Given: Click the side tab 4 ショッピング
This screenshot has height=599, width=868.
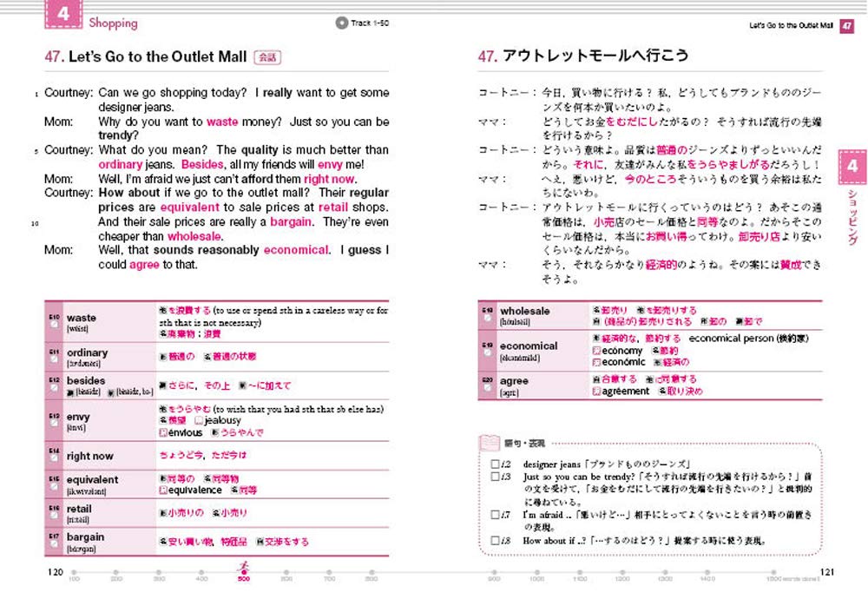Looking at the screenshot, I should (852, 196).
